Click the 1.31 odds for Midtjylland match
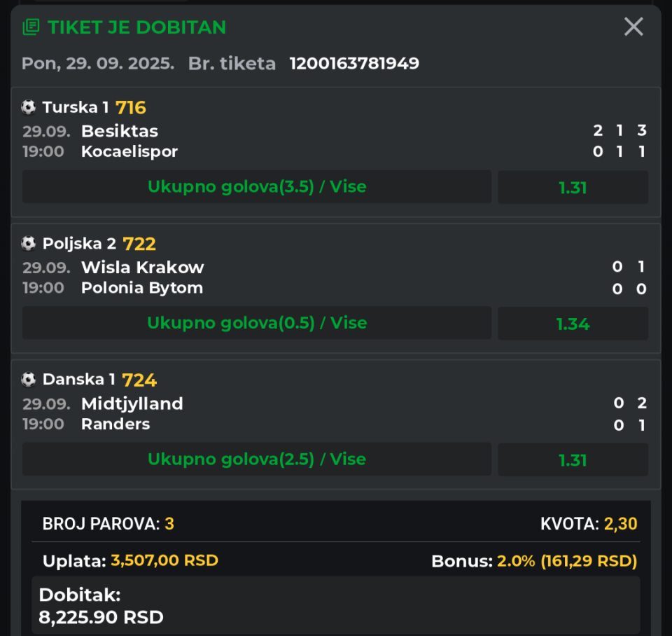 click(x=573, y=459)
